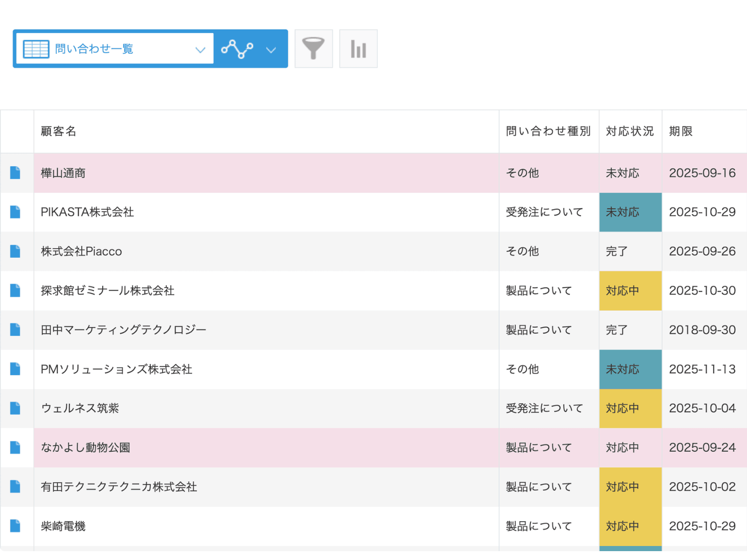Sort by 問い合わせ種別 column header
Image resolution: width=747 pixels, height=560 pixels.
[x=549, y=132]
